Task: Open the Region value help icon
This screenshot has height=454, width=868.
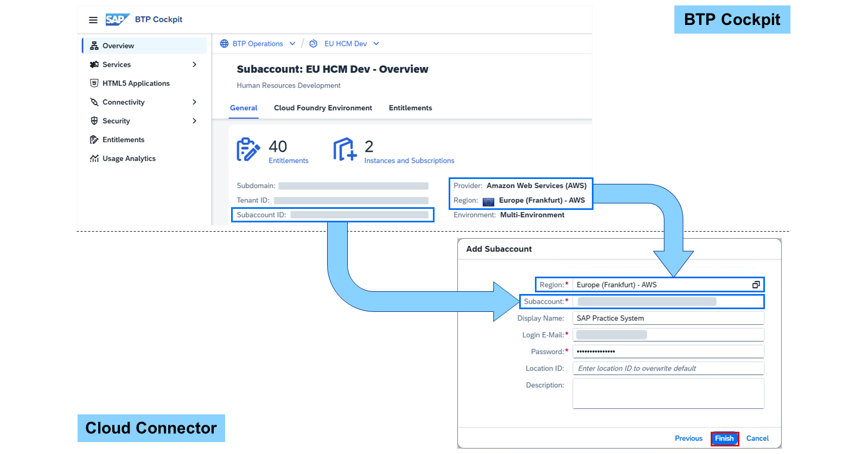Action: (756, 285)
